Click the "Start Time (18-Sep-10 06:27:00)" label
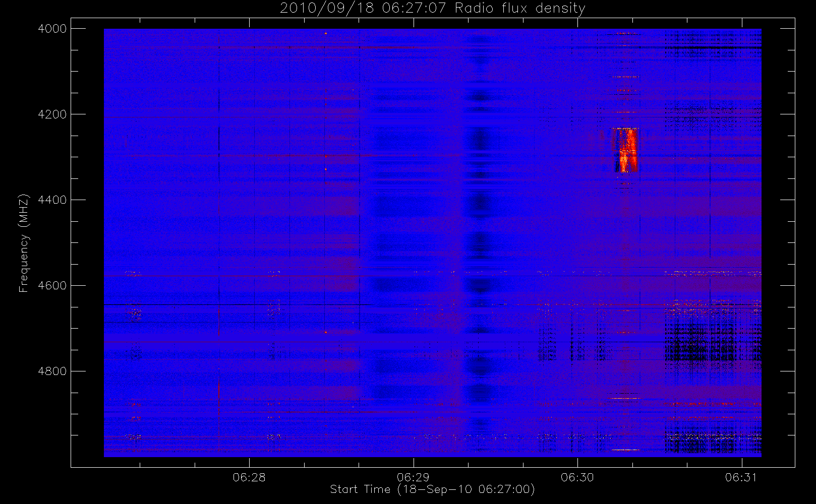 (432, 489)
